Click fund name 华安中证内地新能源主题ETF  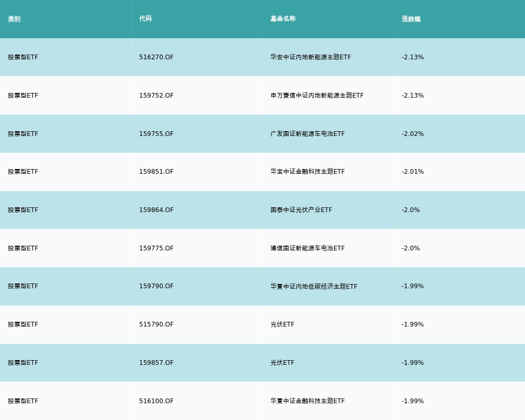(x=311, y=57)
